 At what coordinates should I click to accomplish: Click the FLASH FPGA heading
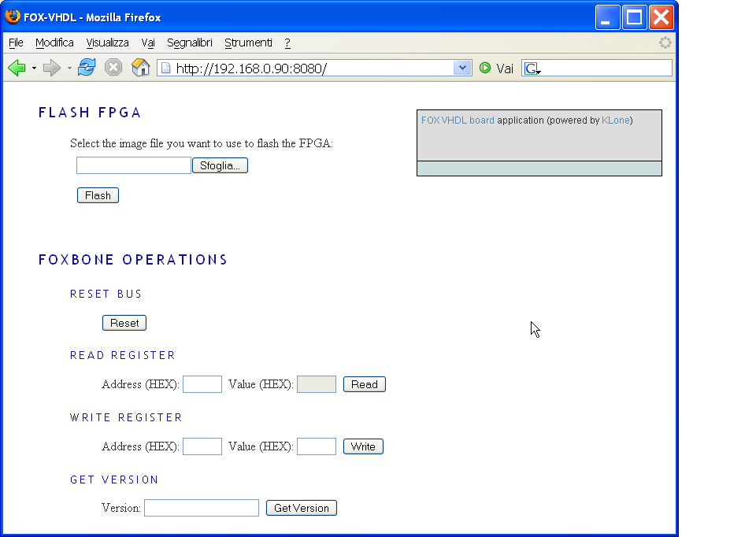coord(90,113)
